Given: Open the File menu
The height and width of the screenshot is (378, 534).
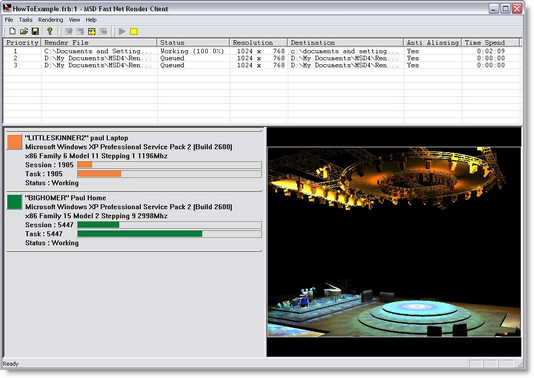Looking at the screenshot, I should [x=9, y=20].
